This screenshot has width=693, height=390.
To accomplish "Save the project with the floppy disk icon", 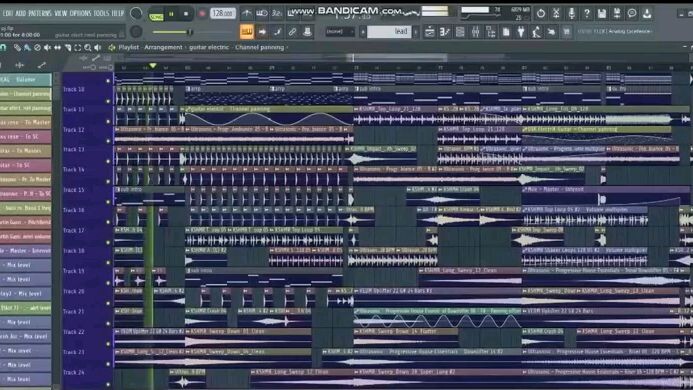I will tap(602, 14).
